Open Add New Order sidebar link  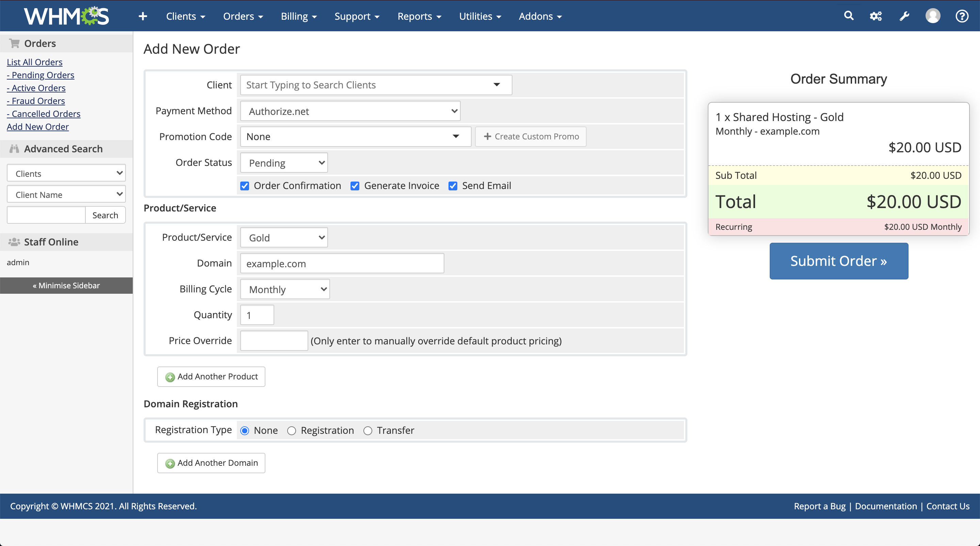click(38, 126)
